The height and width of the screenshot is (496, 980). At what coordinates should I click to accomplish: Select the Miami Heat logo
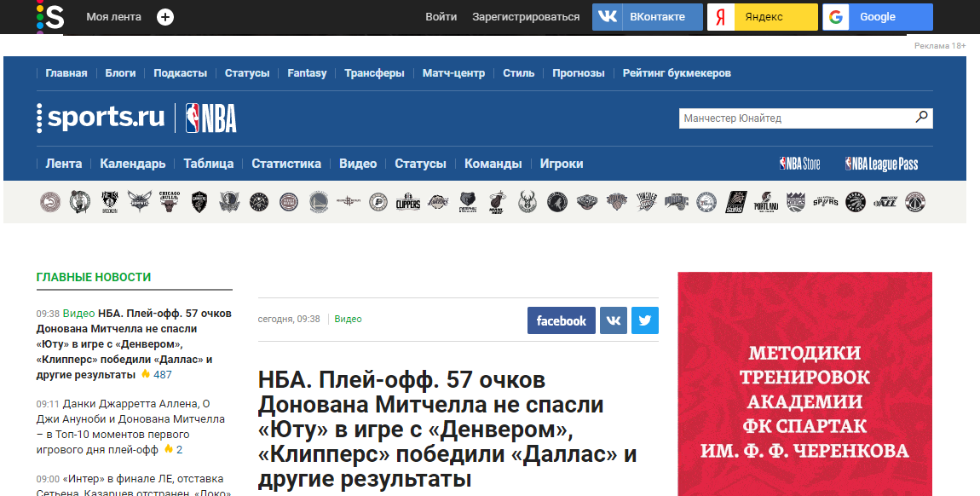(498, 202)
